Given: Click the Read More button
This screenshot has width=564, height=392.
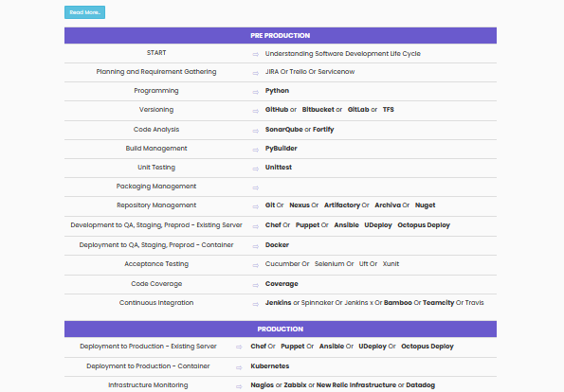Looking at the screenshot, I should point(85,12).
